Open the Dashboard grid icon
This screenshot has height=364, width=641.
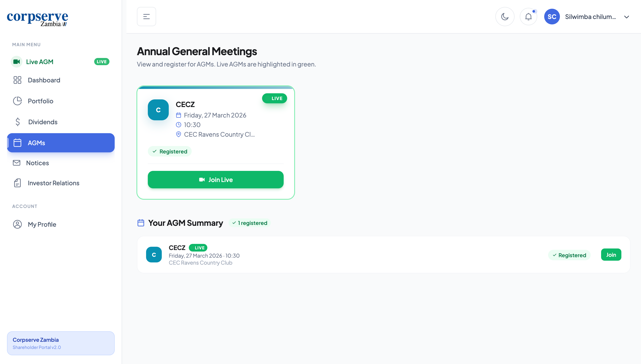pos(17,80)
